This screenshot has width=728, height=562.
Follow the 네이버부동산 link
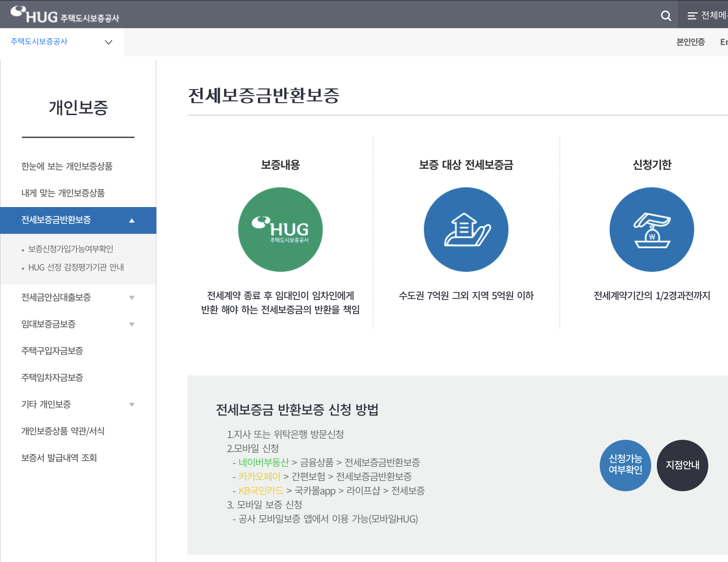click(264, 462)
